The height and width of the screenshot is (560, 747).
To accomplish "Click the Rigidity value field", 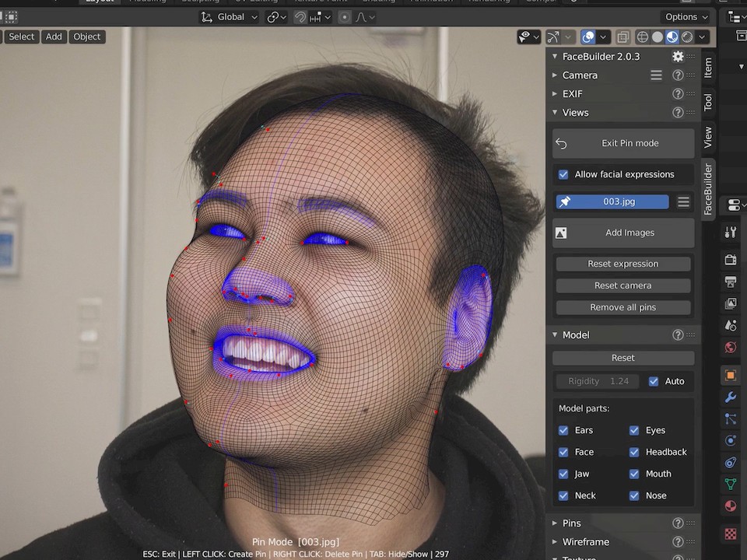I will point(598,381).
